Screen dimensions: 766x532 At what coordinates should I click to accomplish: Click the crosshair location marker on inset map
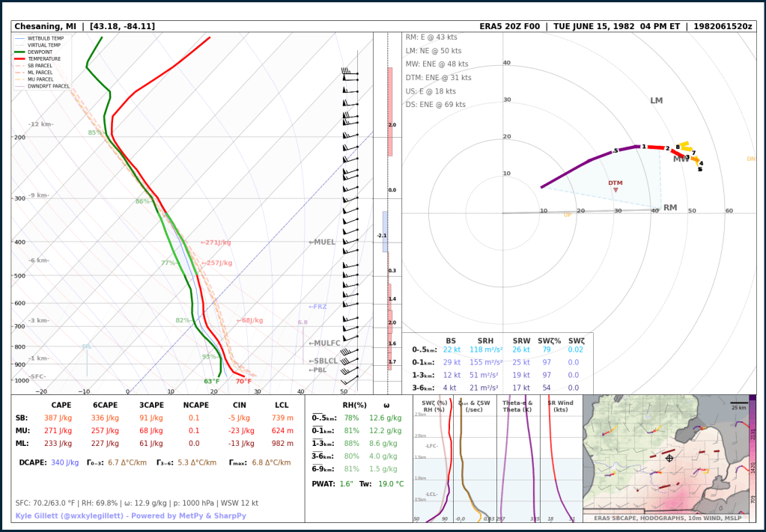point(669,458)
